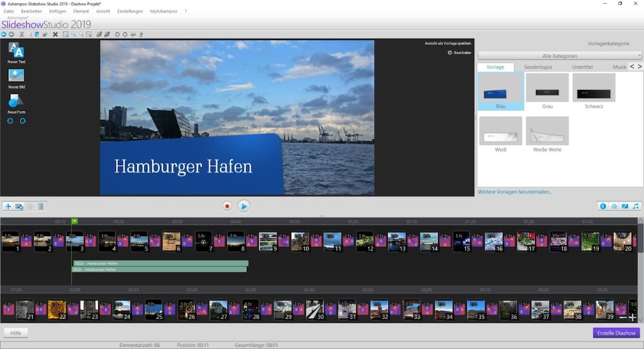Select slide 10 in the timeline

click(300, 241)
